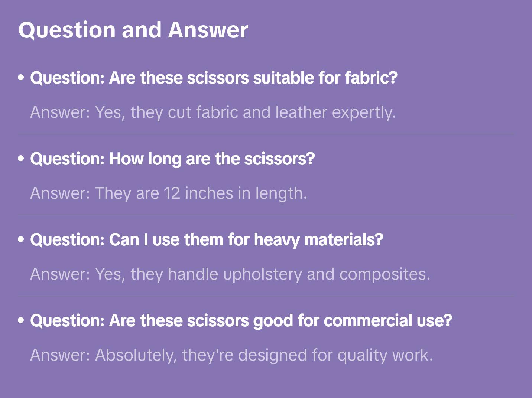Click the bullet beside "How long" question
The height and width of the screenshot is (398, 532).
point(21,159)
